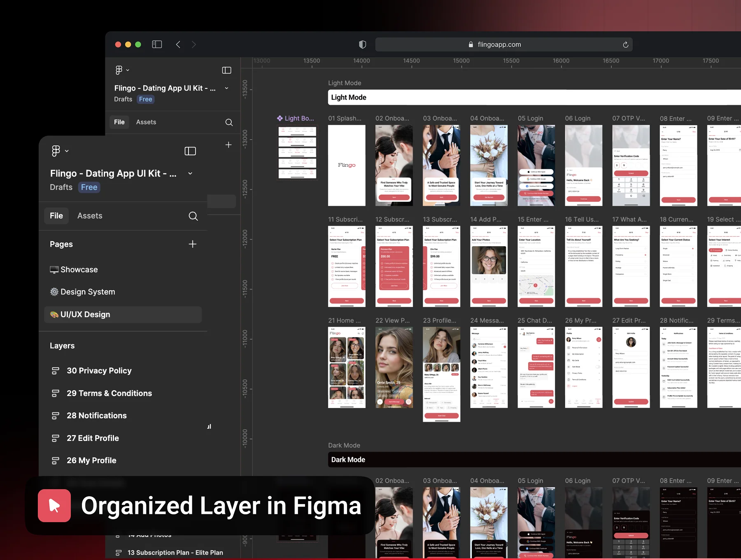Select File tab in browser window panel
Viewport: 741px width, 560px height.
pyautogui.click(x=119, y=122)
